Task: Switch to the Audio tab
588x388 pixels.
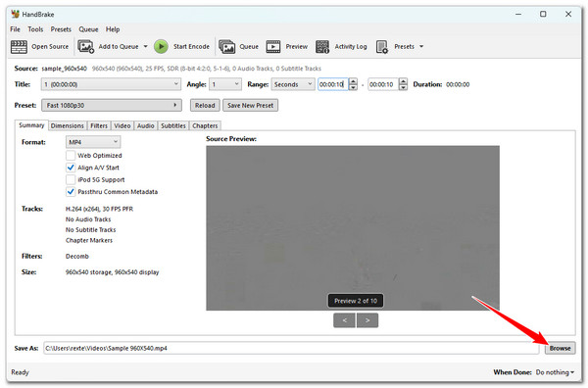Action: (x=145, y=125)
